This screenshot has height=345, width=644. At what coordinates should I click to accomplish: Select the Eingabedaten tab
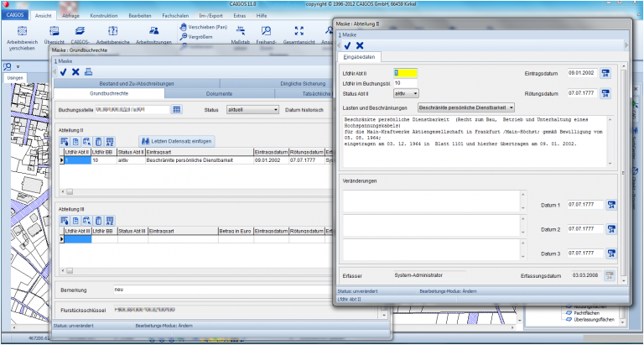359,57
